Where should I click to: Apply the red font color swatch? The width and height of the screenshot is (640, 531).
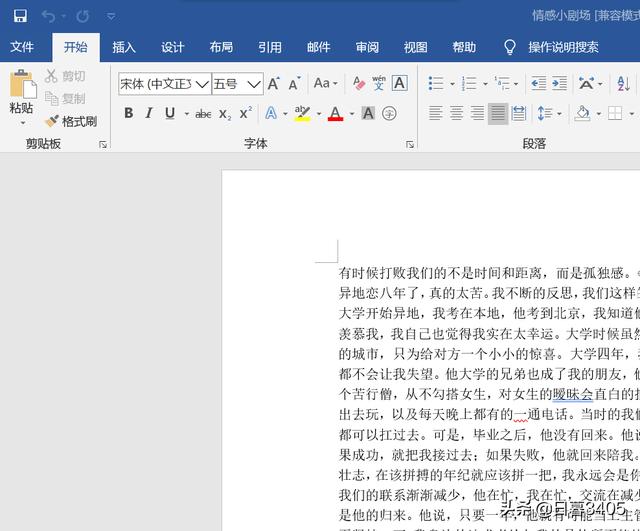[334, 114]
